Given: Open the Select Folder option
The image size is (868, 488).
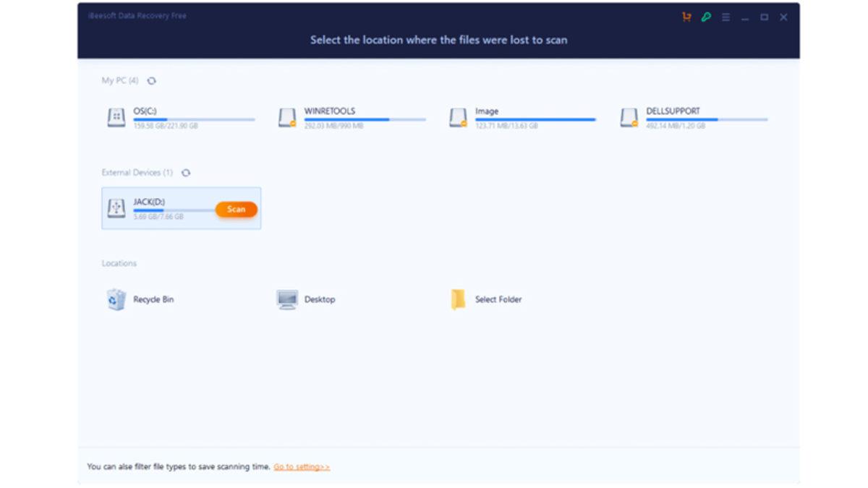Looking at the screenshot, I should click(x=458, y=299).
